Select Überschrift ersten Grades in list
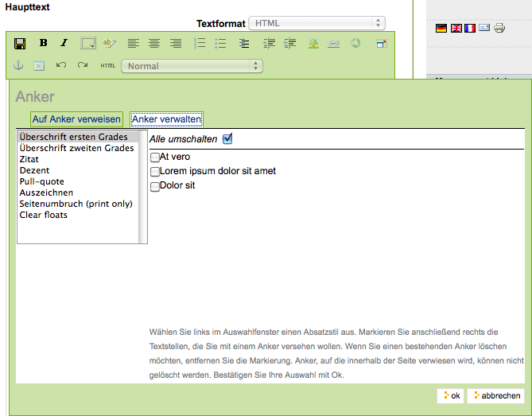Image resolution: width=532 pixels, height=416 pixels. tap(78, 137)
